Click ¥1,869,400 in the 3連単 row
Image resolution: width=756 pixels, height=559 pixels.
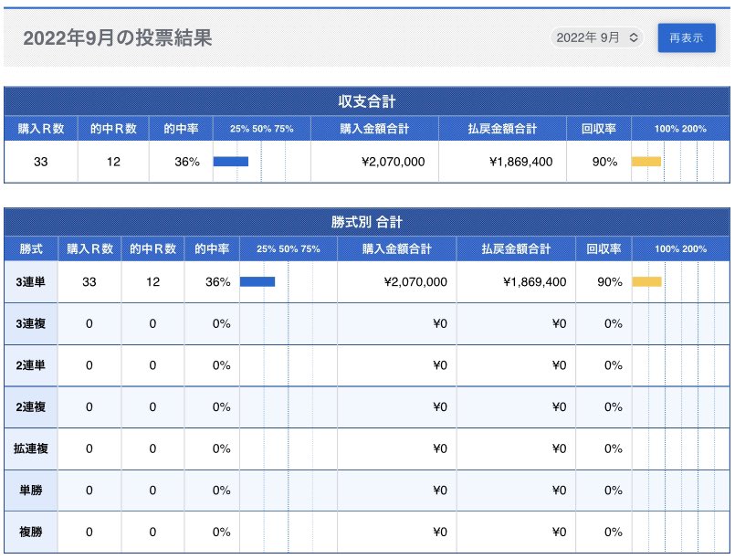pos(535,281)
